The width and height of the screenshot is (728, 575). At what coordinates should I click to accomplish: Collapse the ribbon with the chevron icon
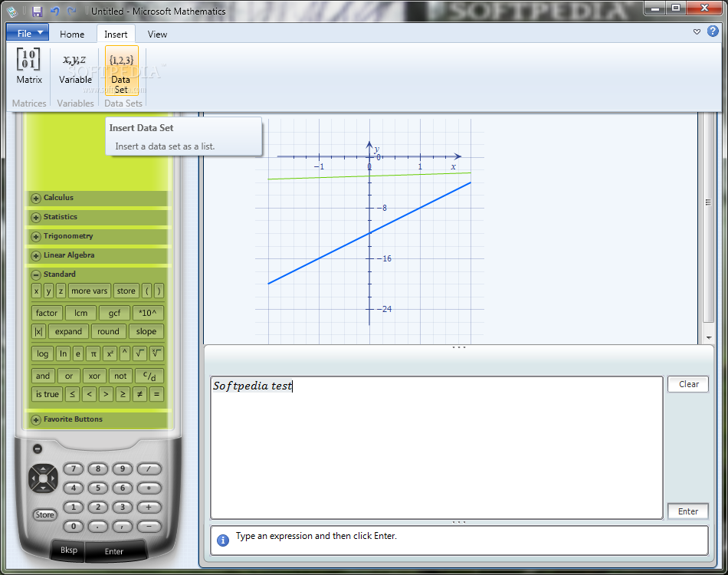[697, 32]
